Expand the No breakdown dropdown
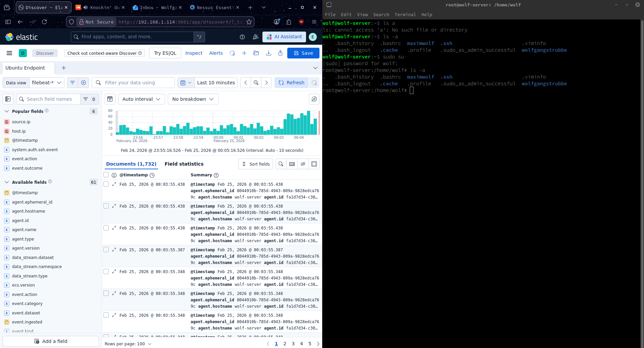The height and width of the screenshot is (348, 644). (x=193, y=99)
